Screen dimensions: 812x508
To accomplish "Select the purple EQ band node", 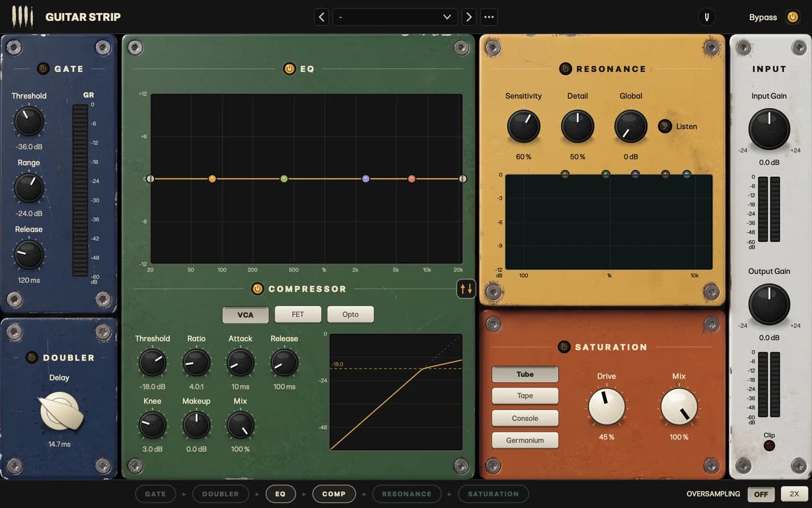I will pos(366,179).
